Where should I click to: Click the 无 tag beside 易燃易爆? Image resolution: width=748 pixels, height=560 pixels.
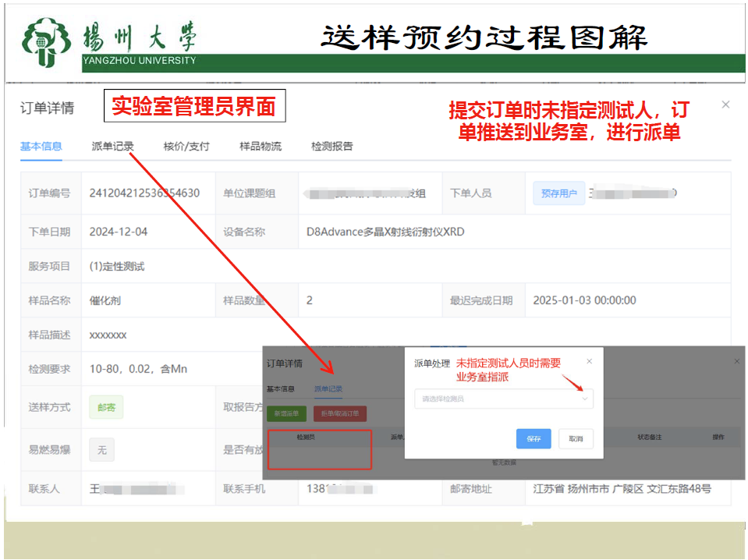[x=101, y=449]
